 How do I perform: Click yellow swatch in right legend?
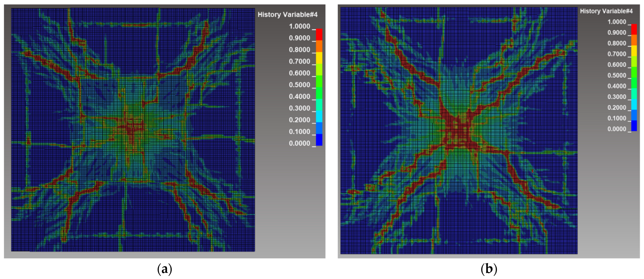(x=634, y=51)
